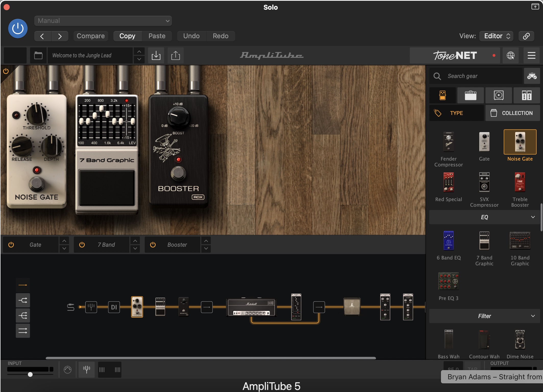Click the Gate slot up arrow
The width and height of the screenshot is (543, 392).
[x=64, y=241]
